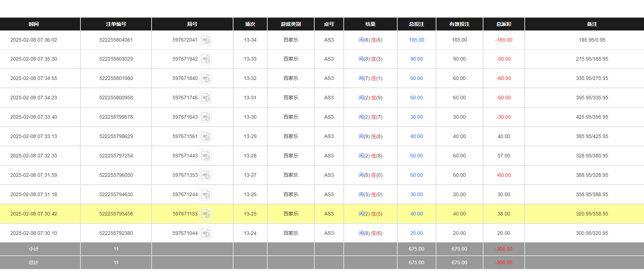Image resolution: width=644 pixels, height=275 pixels.
Task: Click timestamp 2025-02-08 07:33:40
Action: (x=34, y=117)
